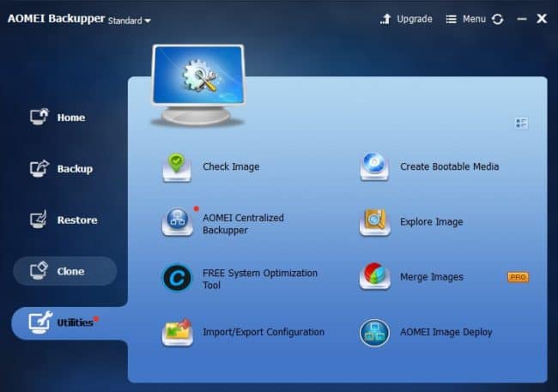Switch the utilities list view layout icon
Viewport: 558px width, 392px height.
[521, 124]
